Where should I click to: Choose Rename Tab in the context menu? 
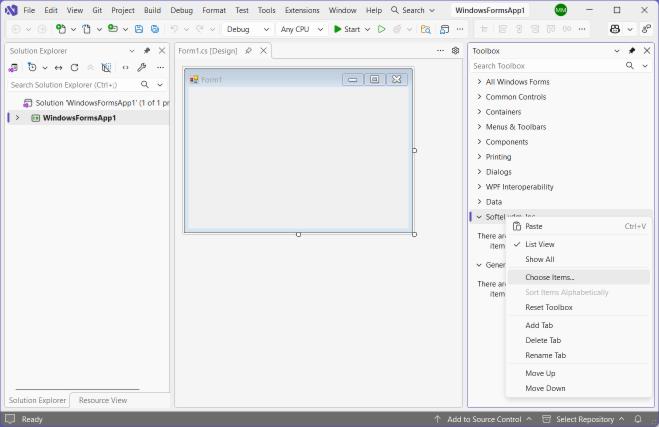coord(579,355)
